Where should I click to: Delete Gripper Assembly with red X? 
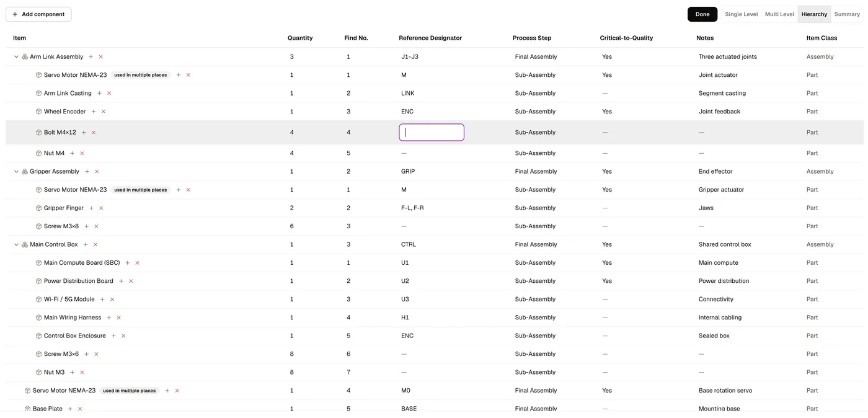point(97,171)
